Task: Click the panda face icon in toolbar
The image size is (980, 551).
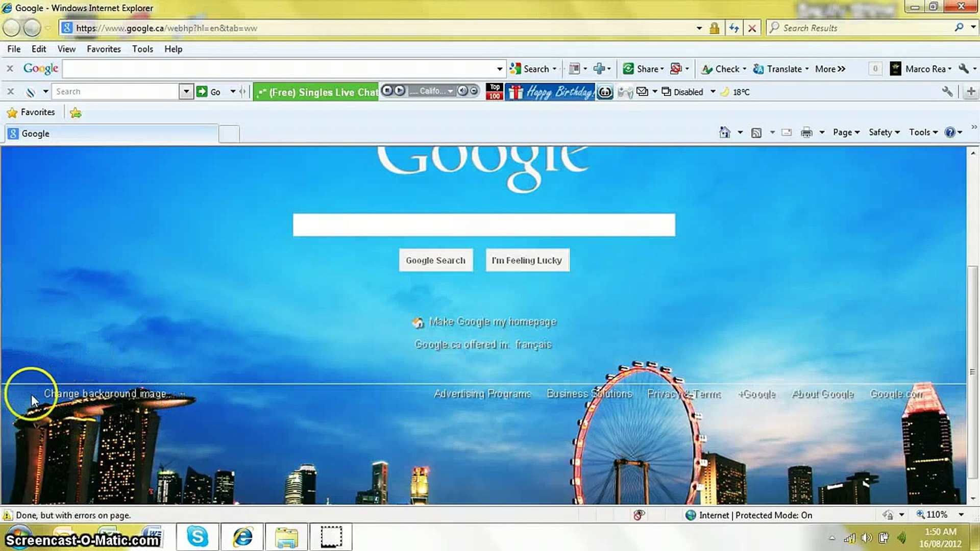Action: click(605, 92)
